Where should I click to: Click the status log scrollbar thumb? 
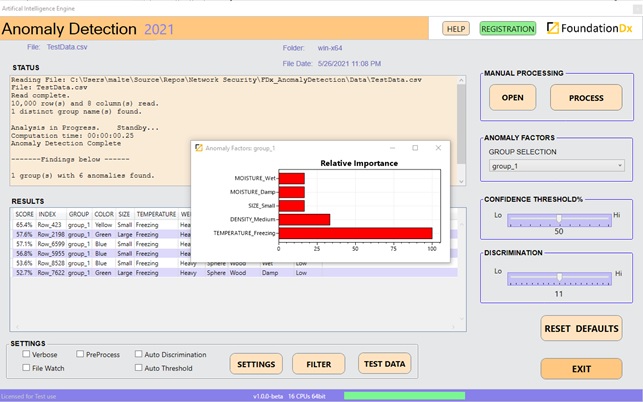(x=461, y=124)
